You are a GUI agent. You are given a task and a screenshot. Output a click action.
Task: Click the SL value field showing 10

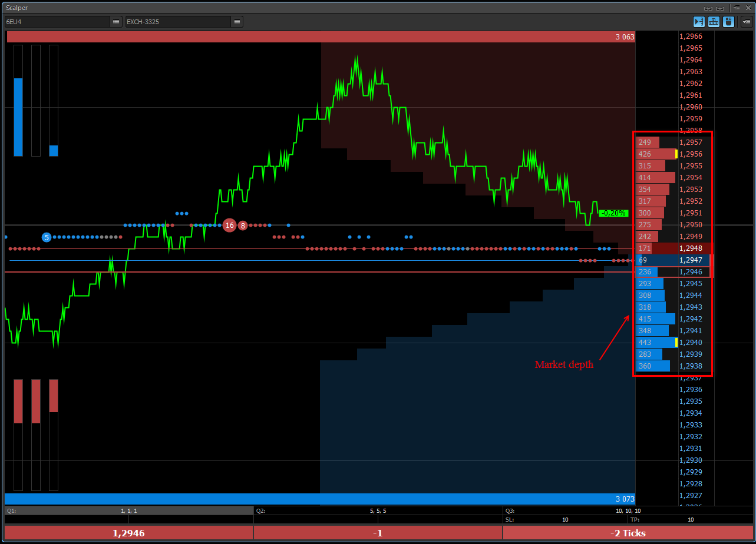(x=565, y=520)
